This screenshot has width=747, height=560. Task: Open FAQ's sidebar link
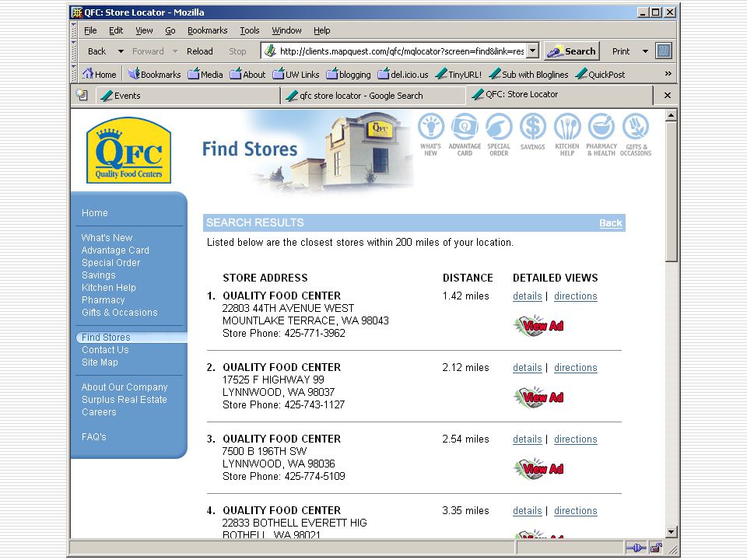(x=93, y=436)
